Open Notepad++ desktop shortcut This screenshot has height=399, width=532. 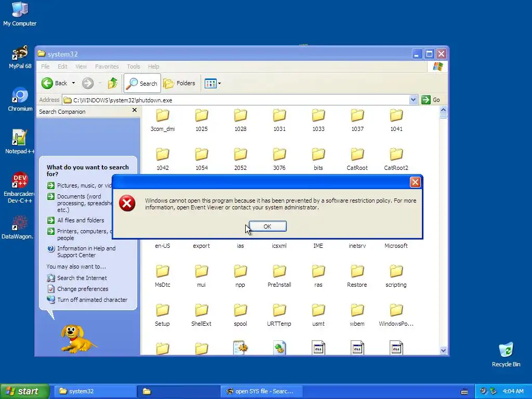[x=20, y=142]
